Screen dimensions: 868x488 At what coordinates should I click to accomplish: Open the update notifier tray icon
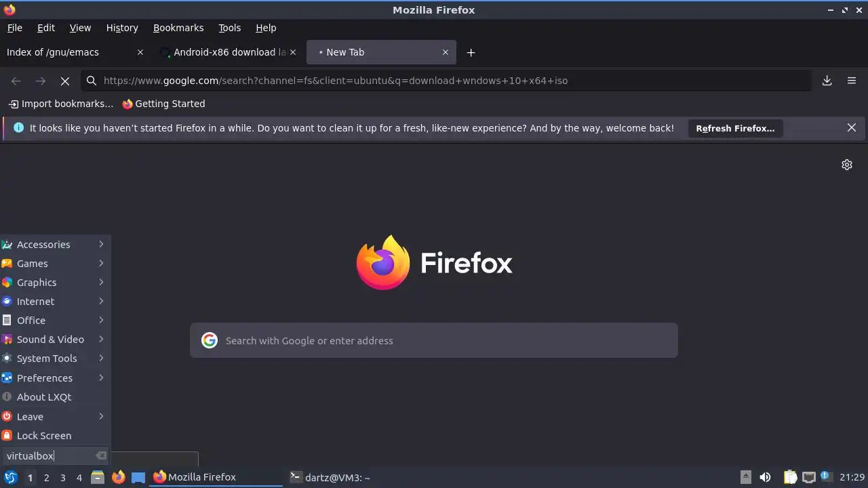[826, 476]
